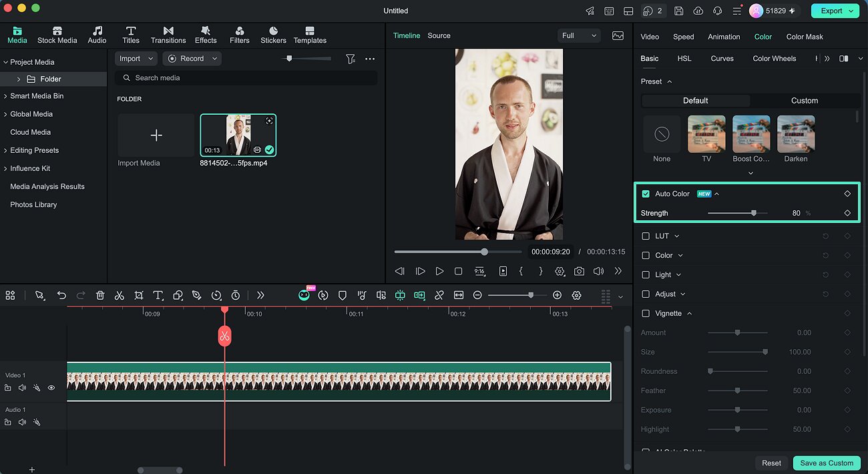This screenshot has height=474, width=868.
Task: Mute the Audio 1 track
Action: coord(22,422)
